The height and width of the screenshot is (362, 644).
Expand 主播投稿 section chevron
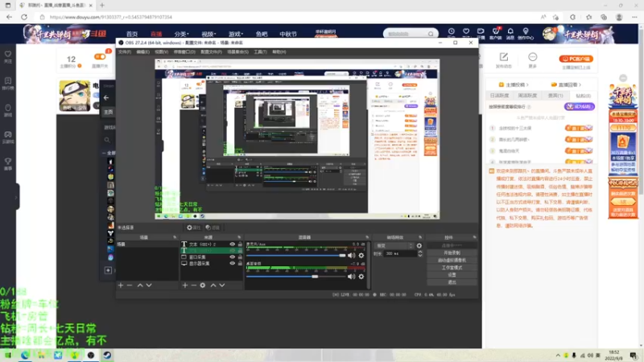(x=527, y=85)
